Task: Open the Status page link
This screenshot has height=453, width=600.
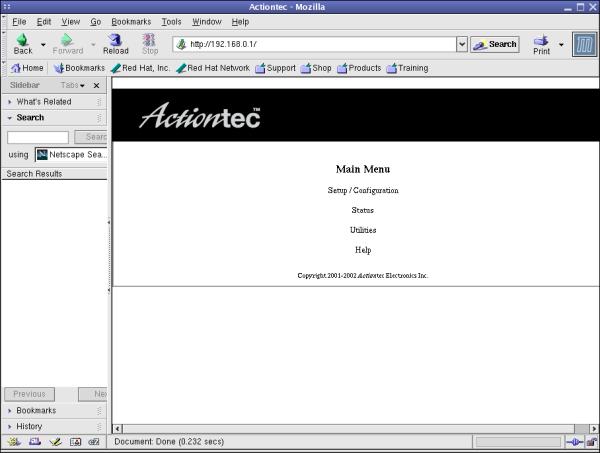Action: point(362,210)
